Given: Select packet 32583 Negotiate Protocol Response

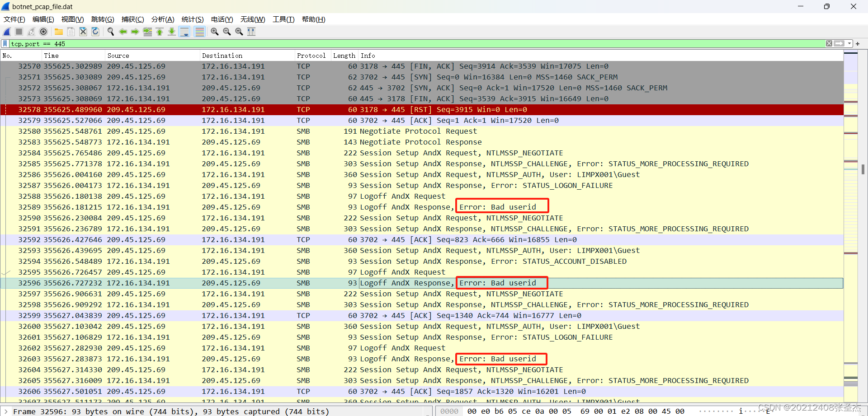Looking at the screenshot, I should 422,142.
